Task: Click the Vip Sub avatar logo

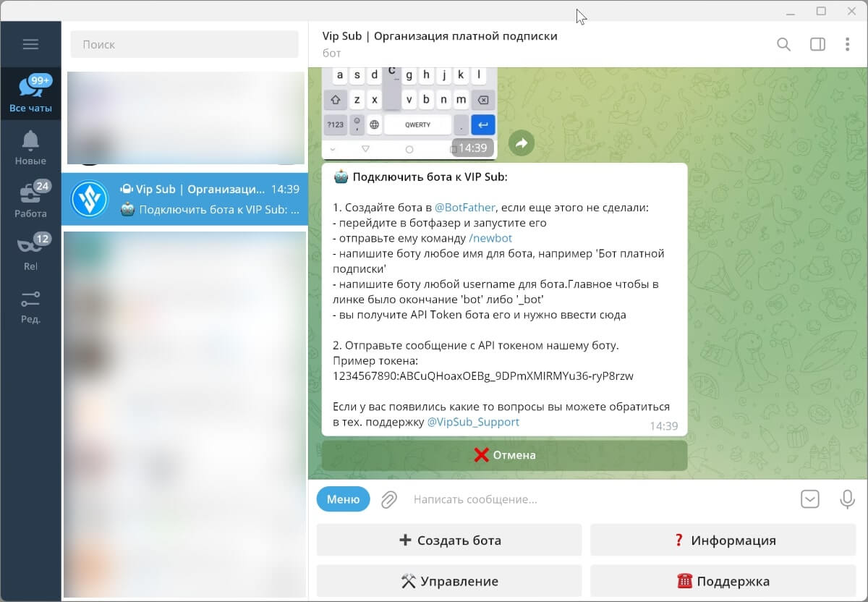Action: [x=90, y=199]
